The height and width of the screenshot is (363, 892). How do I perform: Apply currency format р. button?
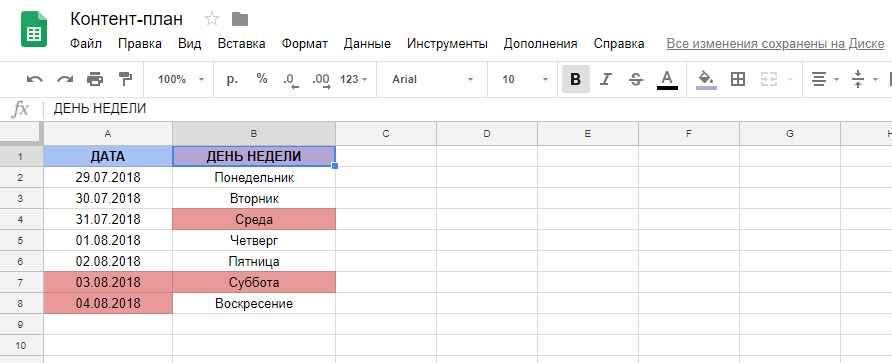click(232, 80)
